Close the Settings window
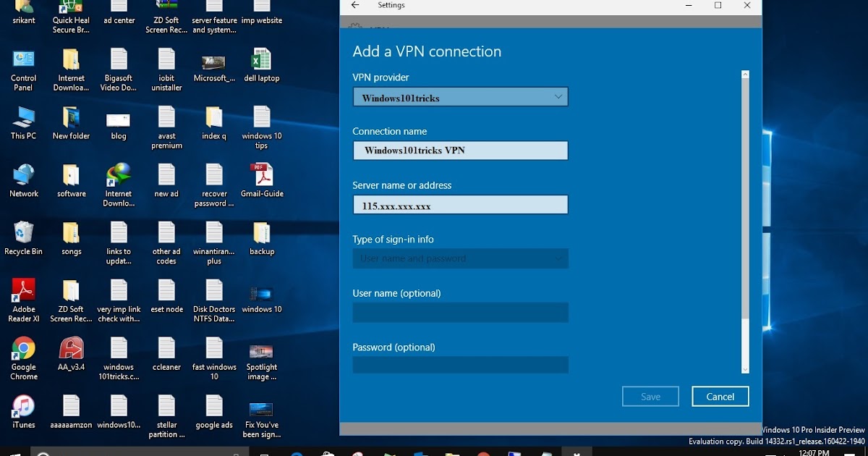The image size is (868, 456). click(x=747, y=5)
